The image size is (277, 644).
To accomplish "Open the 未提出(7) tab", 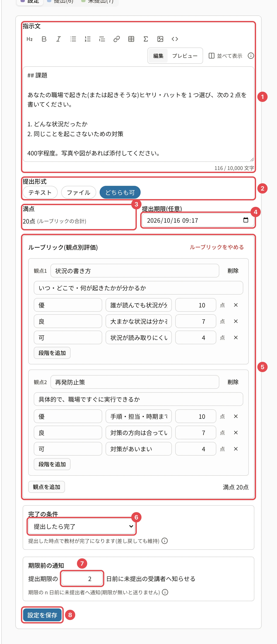I will pyautogui.click(x=98, y=1).
